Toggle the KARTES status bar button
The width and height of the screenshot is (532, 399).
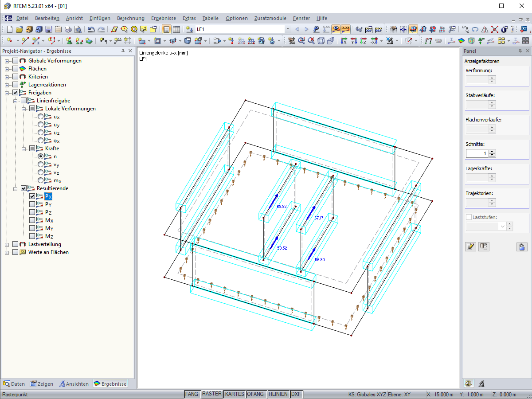[x=235, y=394]
